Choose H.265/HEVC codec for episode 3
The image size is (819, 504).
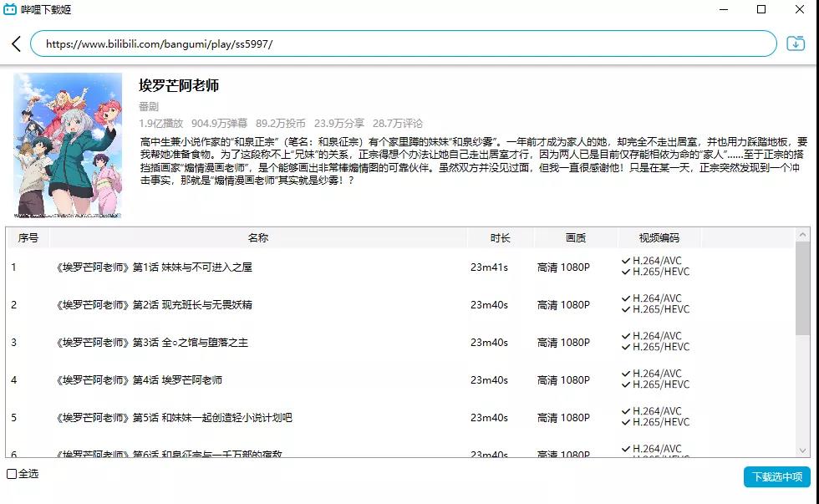655,347
